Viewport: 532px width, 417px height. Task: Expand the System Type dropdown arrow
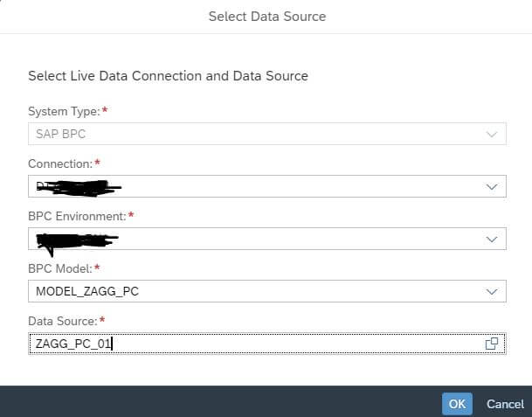[492, 134]
